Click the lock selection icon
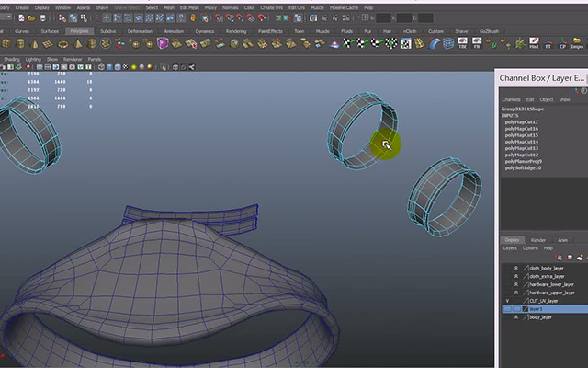The height and width of the screenshot is (368, 588). pos(193,17)
